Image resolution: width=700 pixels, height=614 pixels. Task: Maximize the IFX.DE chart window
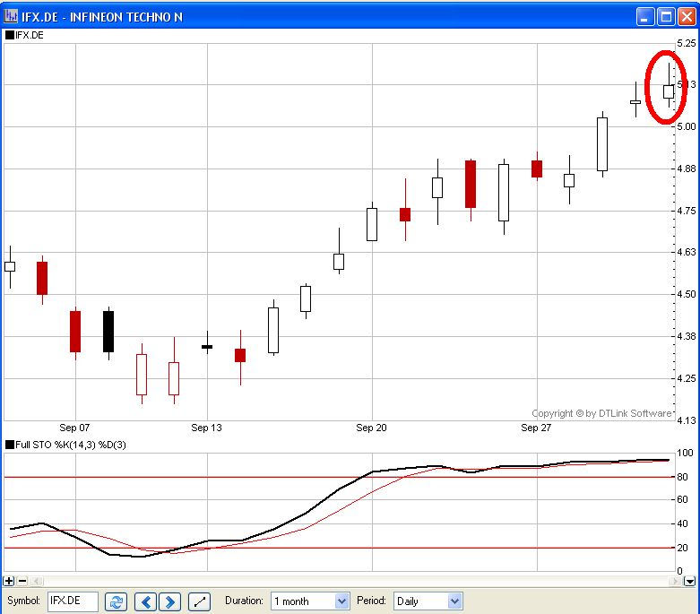click(x=666, y=17)
